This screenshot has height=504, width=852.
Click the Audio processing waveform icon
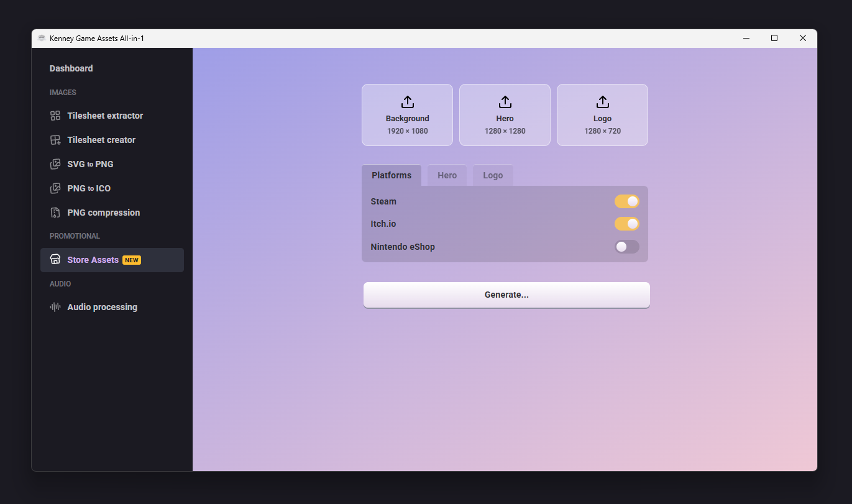click(55, 307)
